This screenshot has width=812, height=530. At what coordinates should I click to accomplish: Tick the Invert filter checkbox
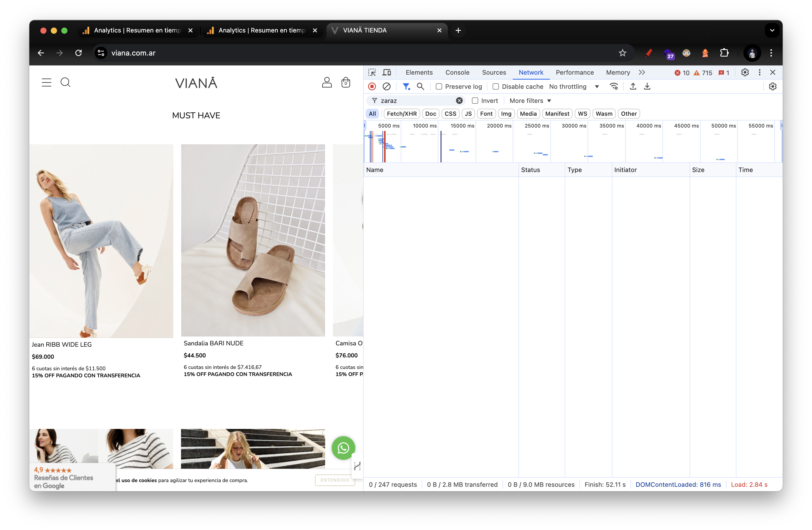[x=475, y=101]
